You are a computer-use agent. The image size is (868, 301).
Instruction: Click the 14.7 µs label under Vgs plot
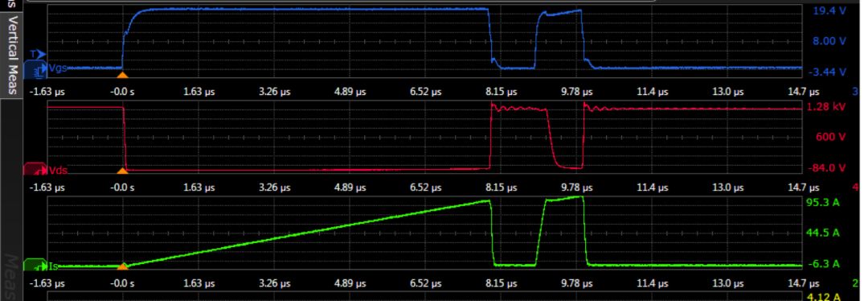803,92
